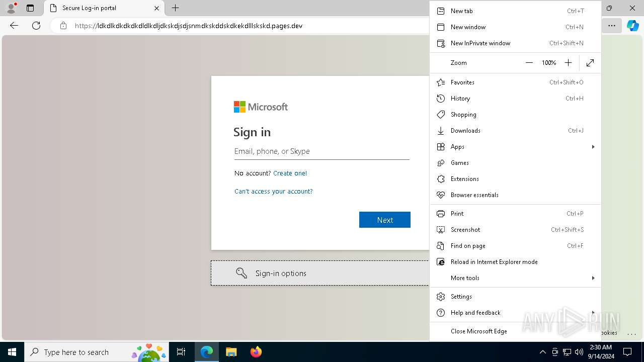Screen dimensions: 644x362
Task: Click the Settings and more ellipsis button
Action: (x=612, y=26)
